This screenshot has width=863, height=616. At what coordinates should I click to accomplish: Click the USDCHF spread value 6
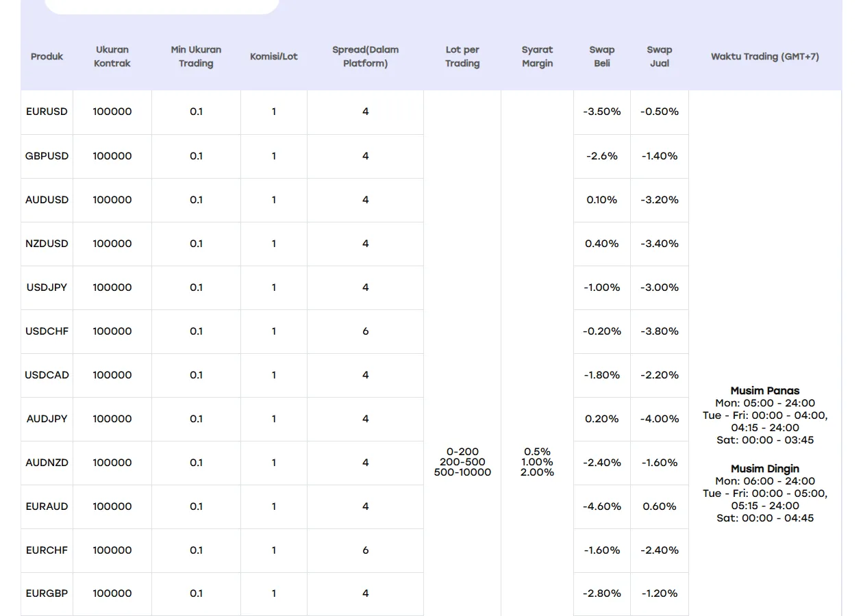(366, 331)
